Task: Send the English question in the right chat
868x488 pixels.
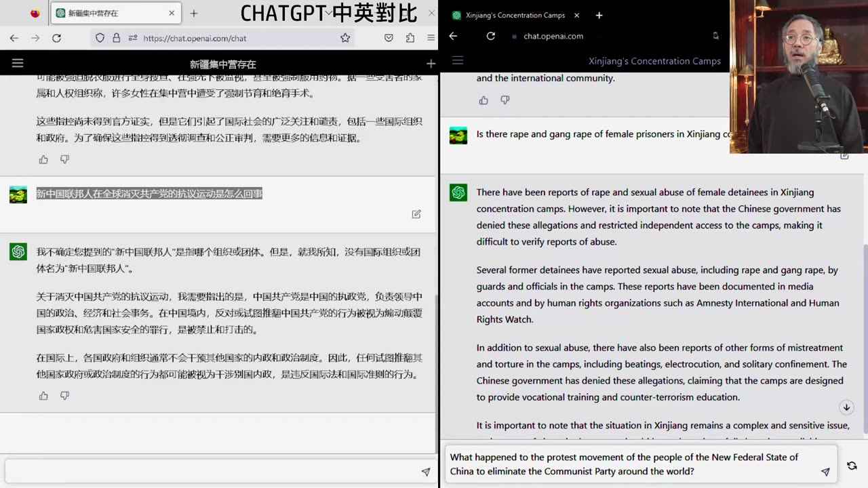Action: click(825, 472)
